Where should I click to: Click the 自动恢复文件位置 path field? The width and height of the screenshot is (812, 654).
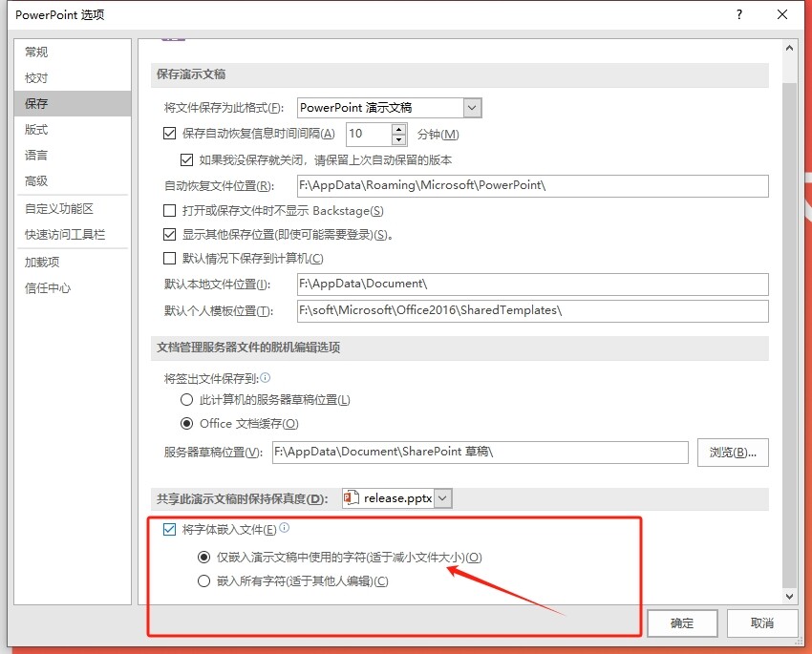pos(533,186)
